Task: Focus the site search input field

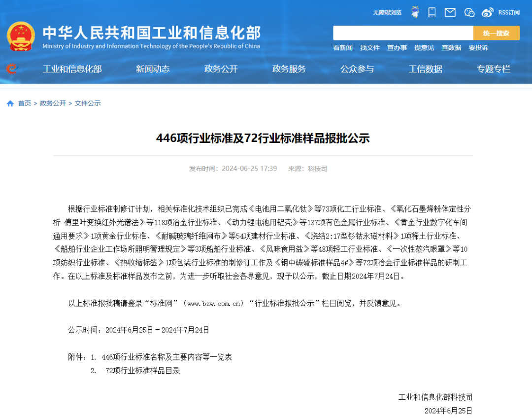Action: tap(403, 33)
